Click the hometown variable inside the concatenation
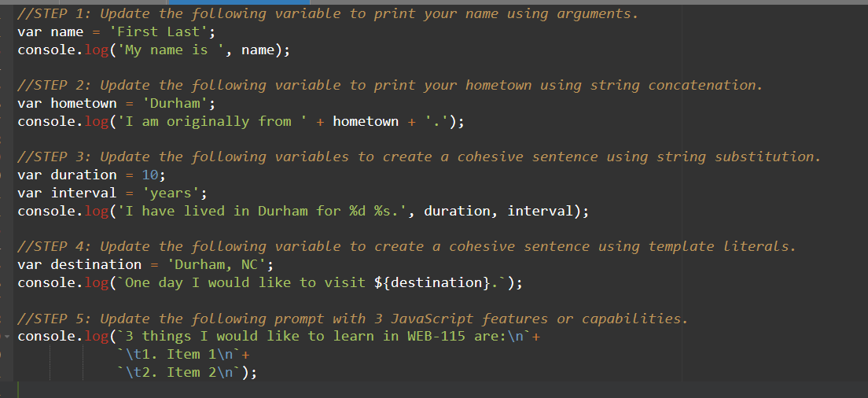 366,122
